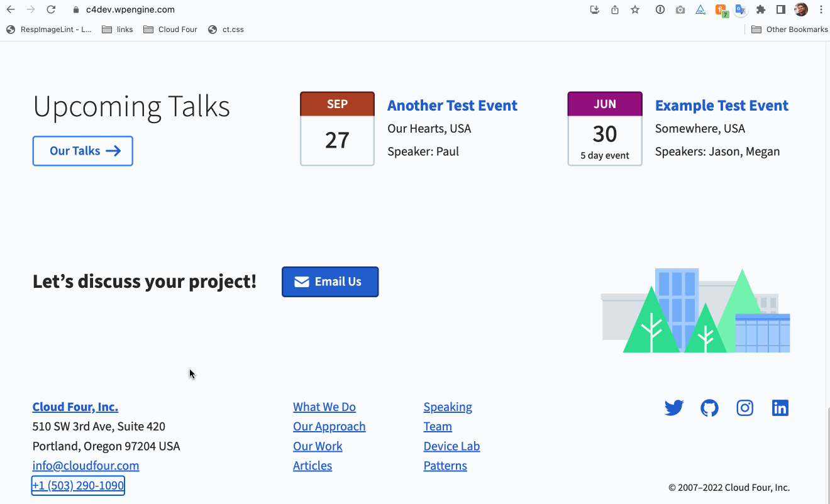830x504 pixels.
Task: Open the Our Approach footer link
Action: point(329,427)
